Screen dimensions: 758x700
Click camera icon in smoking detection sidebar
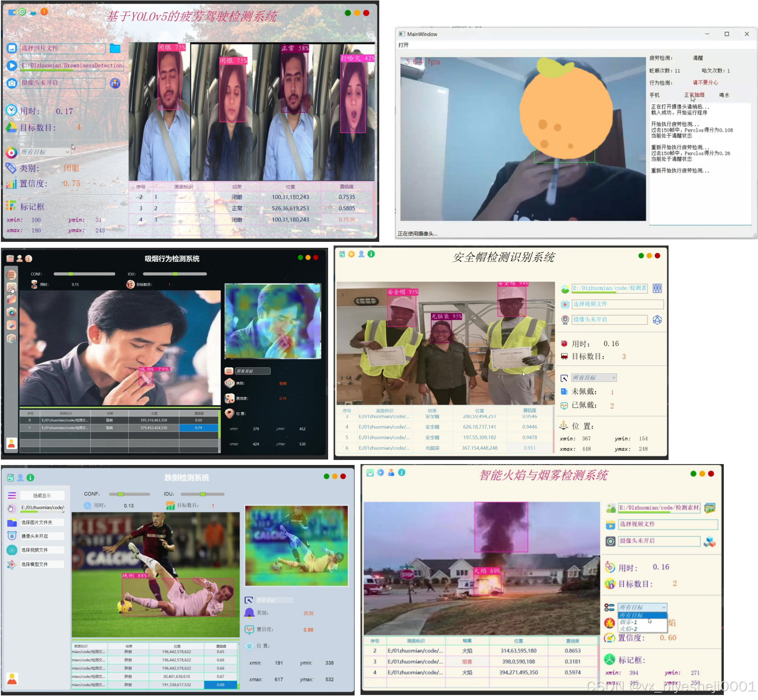(x=11, y=312)
